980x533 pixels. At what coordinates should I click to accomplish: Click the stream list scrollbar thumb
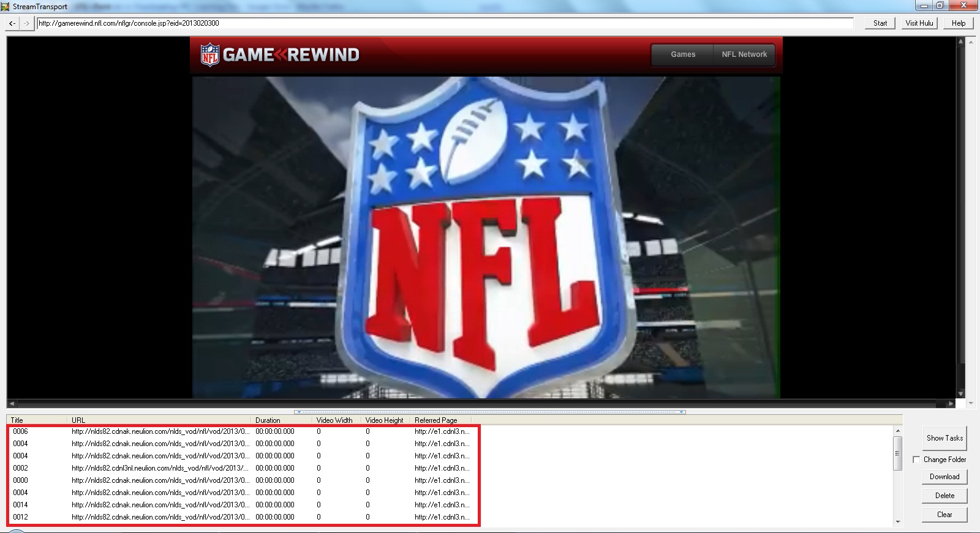(897, 453)
